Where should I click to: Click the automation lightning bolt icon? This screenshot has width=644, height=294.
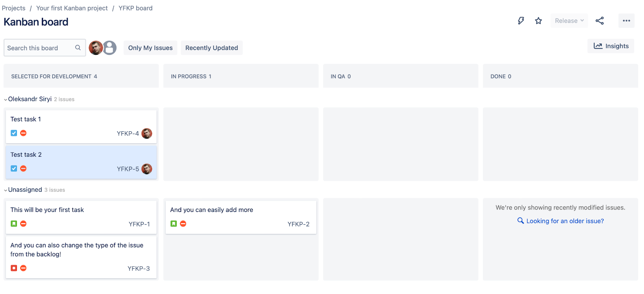pos(521,21)
